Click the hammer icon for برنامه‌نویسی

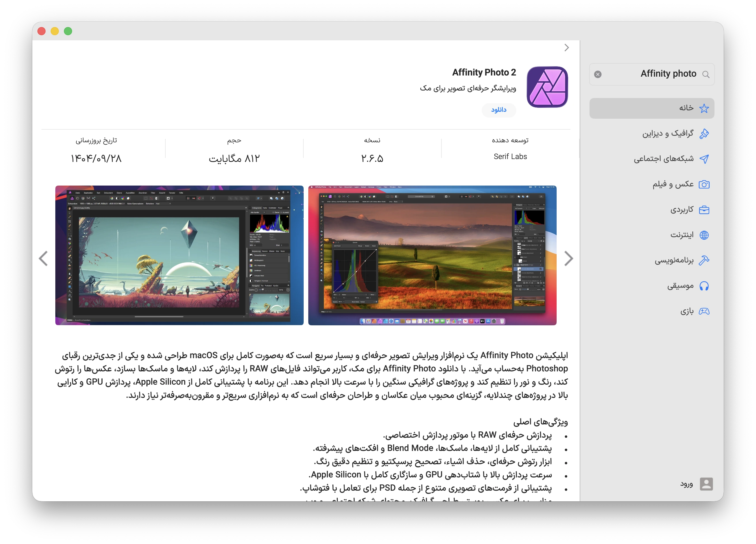click(x=705, y=260)
